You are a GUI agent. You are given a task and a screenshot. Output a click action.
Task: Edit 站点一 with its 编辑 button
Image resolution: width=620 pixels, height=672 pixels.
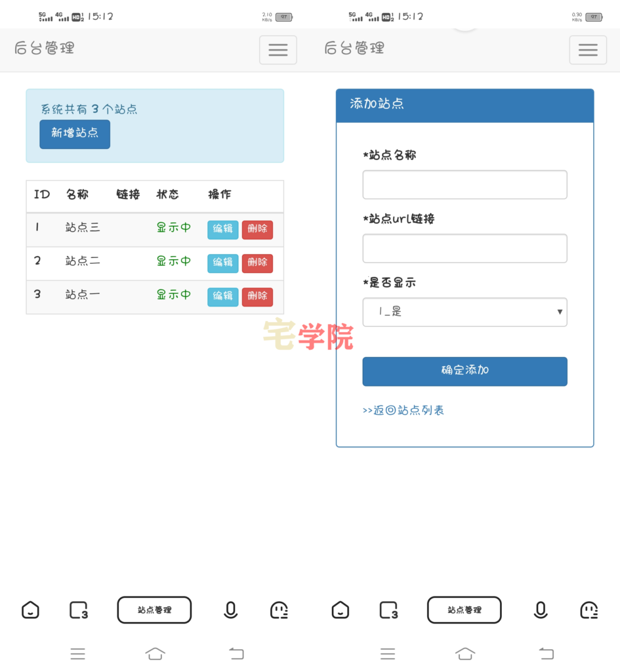point(223,297)
